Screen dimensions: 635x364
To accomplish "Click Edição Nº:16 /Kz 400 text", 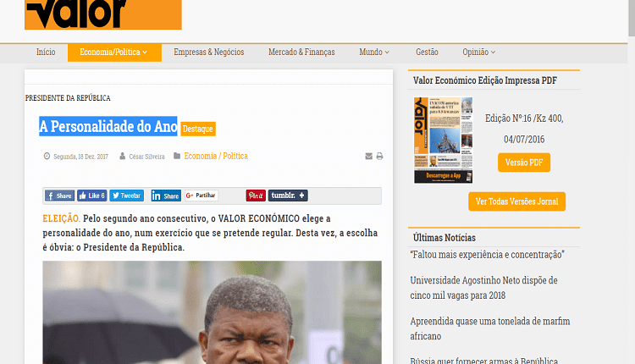I will [x=524, y=119].
